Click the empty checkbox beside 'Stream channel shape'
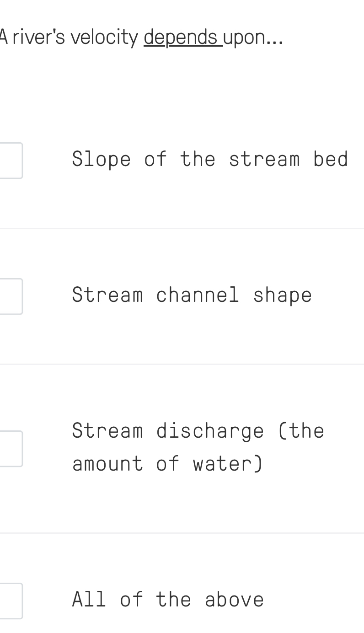 click(10, 295)
